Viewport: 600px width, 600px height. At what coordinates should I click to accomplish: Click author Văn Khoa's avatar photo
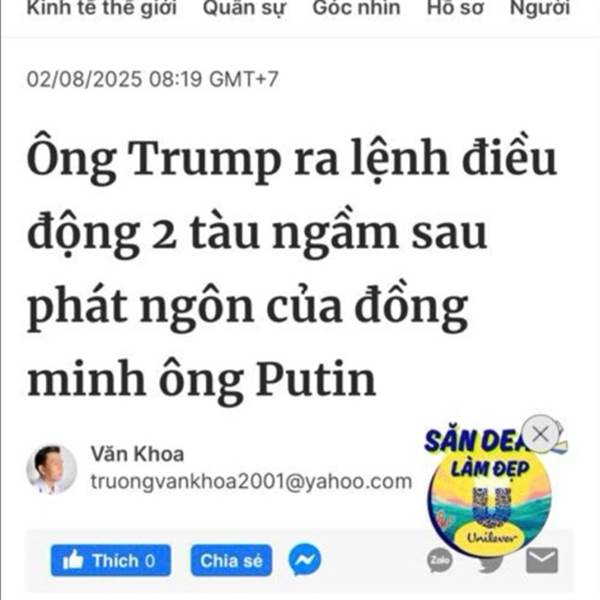52,469
